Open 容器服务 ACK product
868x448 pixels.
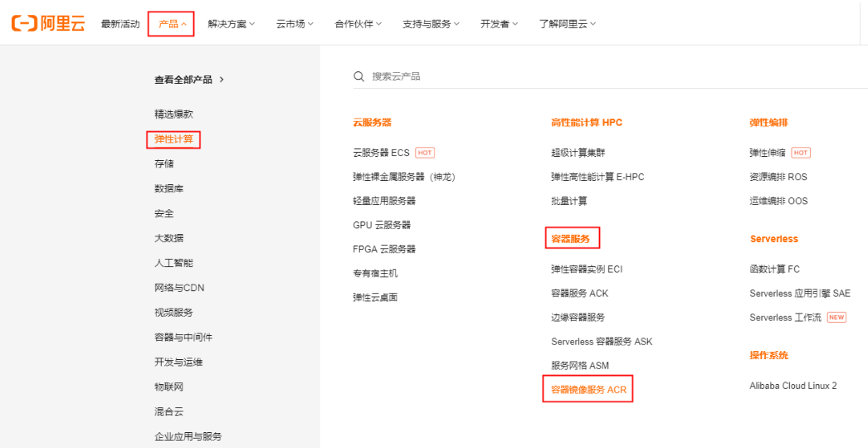579,294
